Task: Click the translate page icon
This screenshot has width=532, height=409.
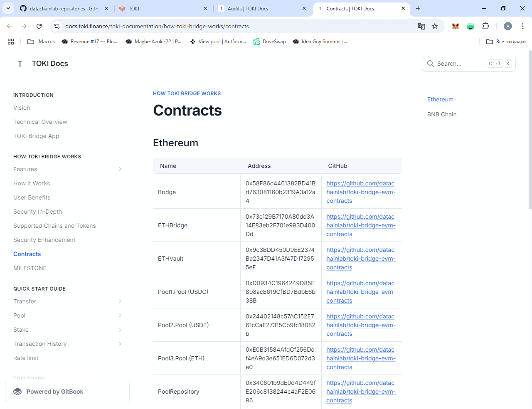Action: (421, 26)
